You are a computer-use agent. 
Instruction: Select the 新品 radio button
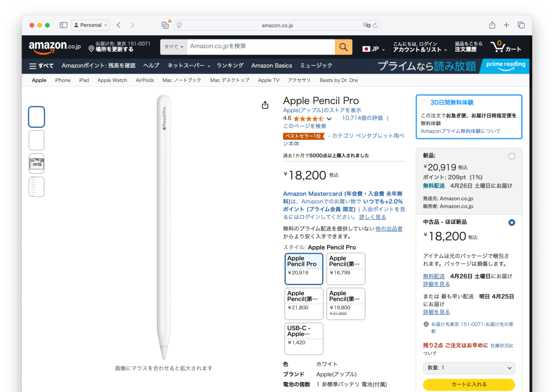tap(512, 156)
